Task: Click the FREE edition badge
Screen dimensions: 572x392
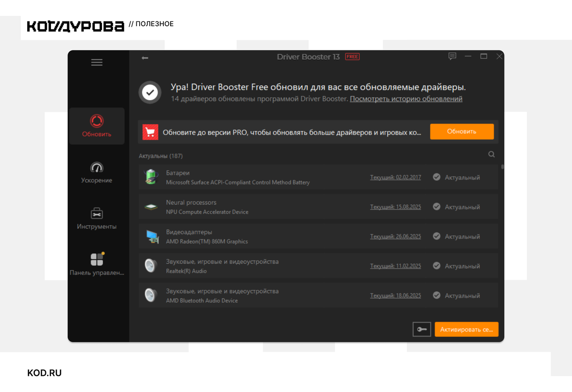Action: pos(352,57)
